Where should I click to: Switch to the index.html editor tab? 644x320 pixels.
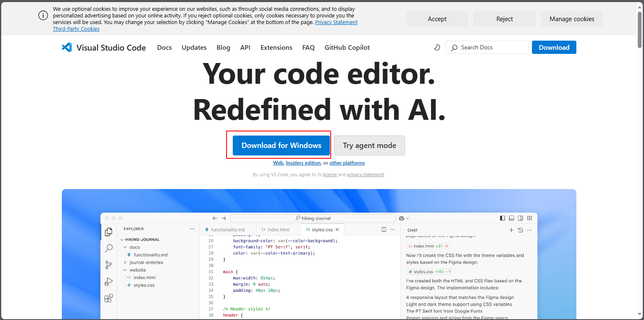click(x=278, y=230)
